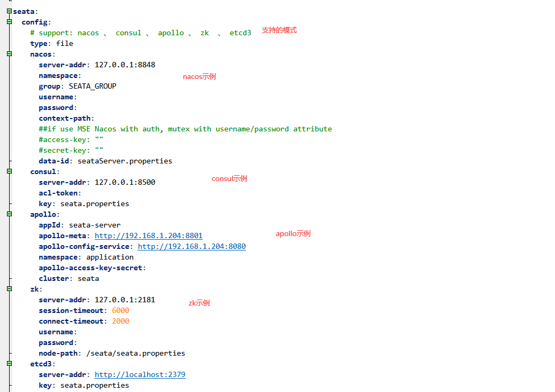555x392 pixels.
Task: Click consul server-addr value 127.0.0.1:8500
Action: 125,183
